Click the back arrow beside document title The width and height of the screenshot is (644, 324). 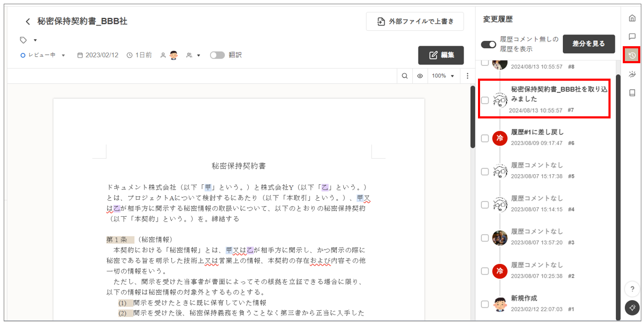(28, 22)
